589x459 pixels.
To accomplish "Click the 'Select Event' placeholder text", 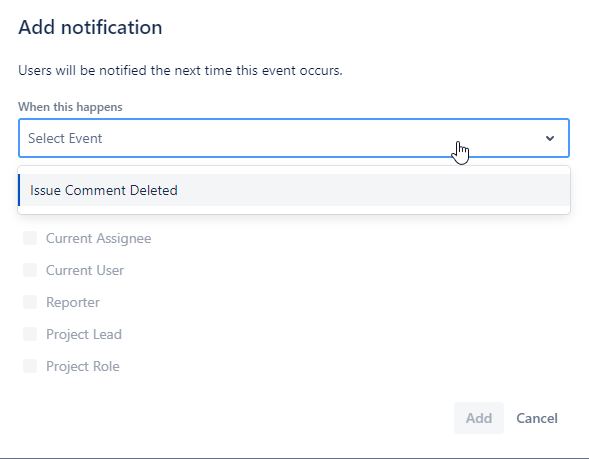I will (x=65, y=138).
